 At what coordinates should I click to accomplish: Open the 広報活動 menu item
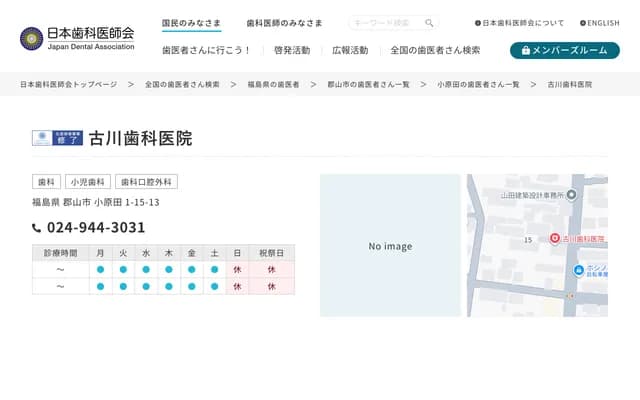pos(349,50)
